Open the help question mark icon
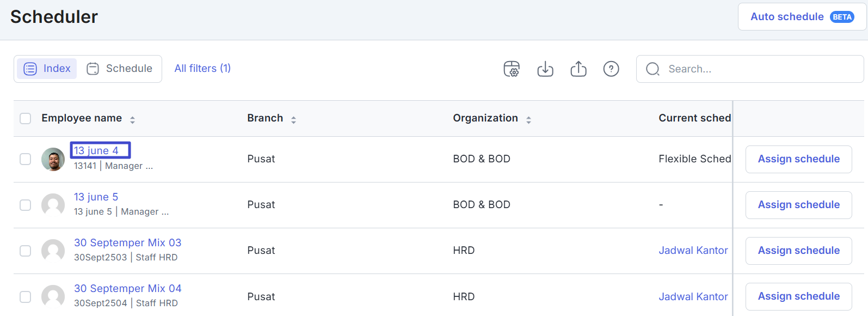 coord(611,69)
